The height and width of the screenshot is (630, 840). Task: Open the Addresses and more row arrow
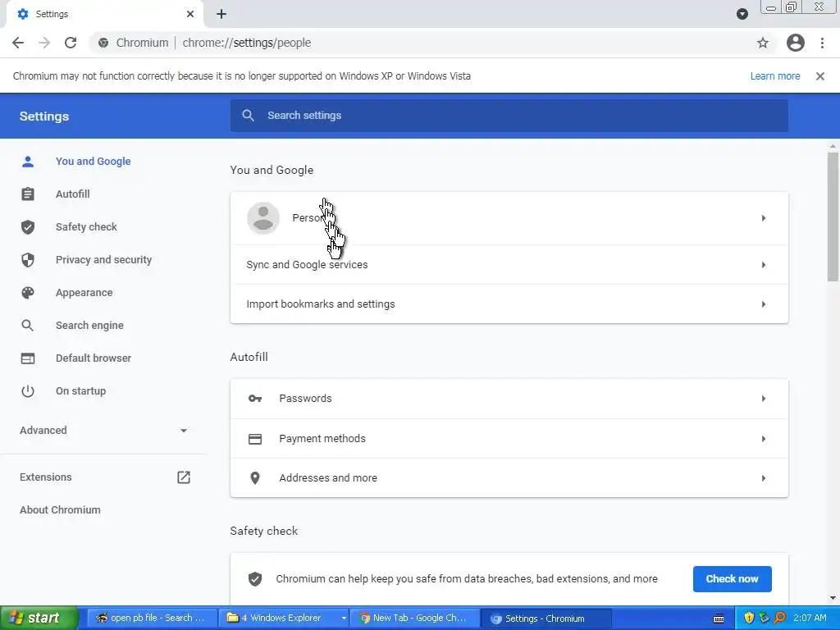pyautogui.click(x=764, y=478)
